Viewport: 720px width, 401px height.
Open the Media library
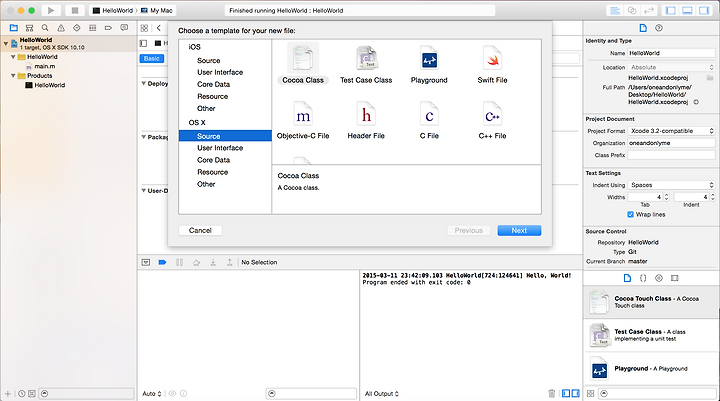click(675, 278)
